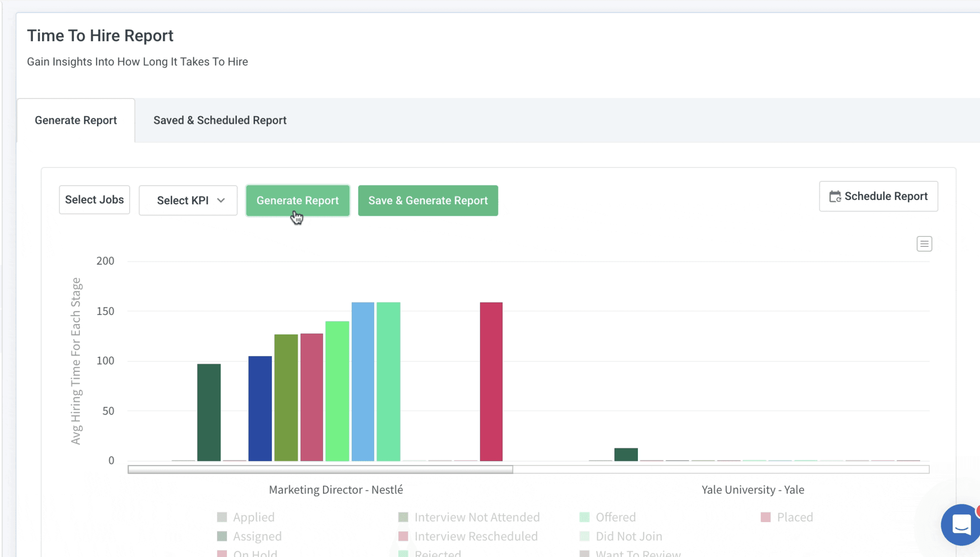Screen dimensions: 980x557
Task: Open the Select Jobs selector
Action: tap(94, 200)
